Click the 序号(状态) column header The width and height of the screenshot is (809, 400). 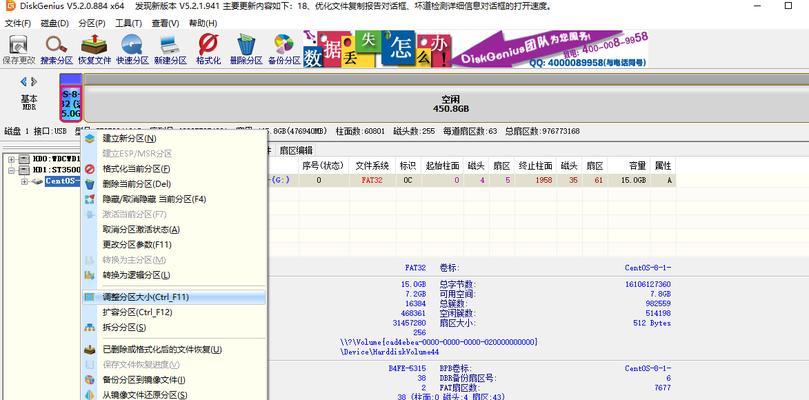(x=323, y=166)
